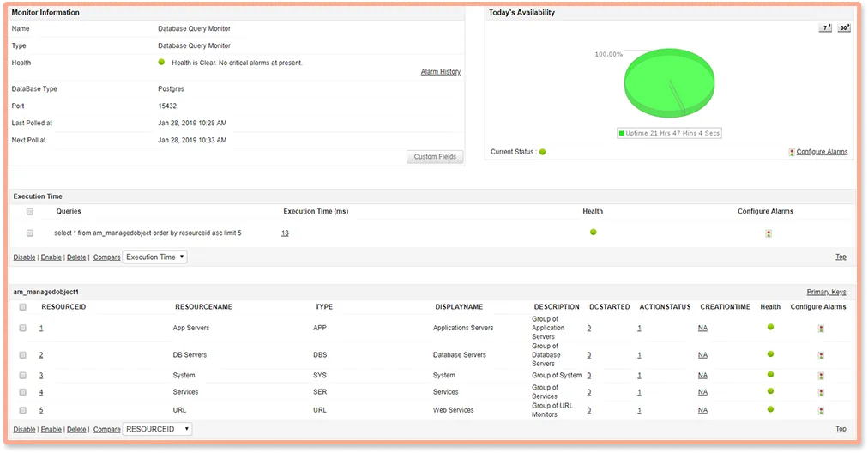The width and height of the screenshot is (868, 453).
Task: Click 'Applications Servers' display name cell
Action: (x=463, y=328)
